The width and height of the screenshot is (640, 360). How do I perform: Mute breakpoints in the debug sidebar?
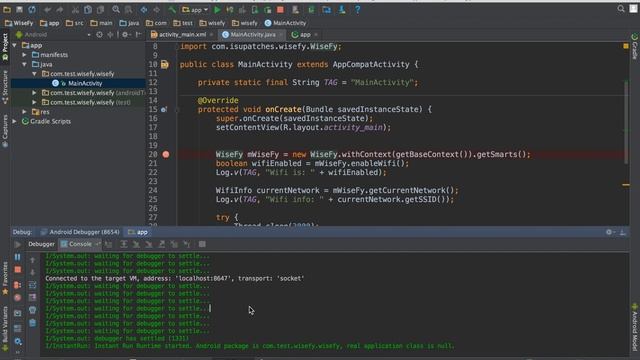pyautogui.click(x=18, y=298)
